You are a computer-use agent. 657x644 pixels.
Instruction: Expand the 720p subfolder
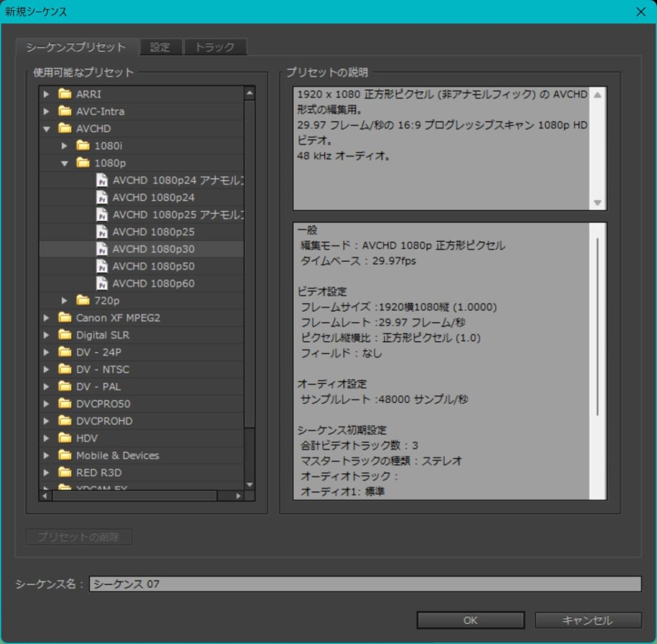click(64, 300)
